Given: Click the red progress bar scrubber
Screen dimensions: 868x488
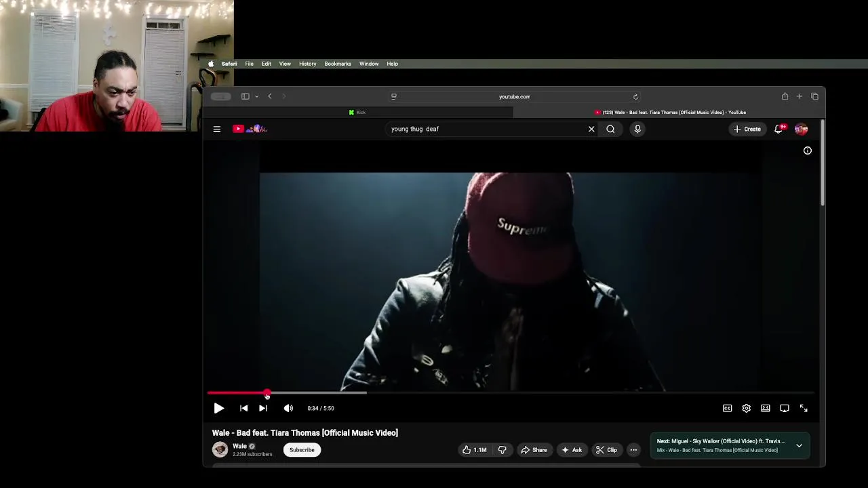Looking at the screenshot, I should tap(267, 392).
